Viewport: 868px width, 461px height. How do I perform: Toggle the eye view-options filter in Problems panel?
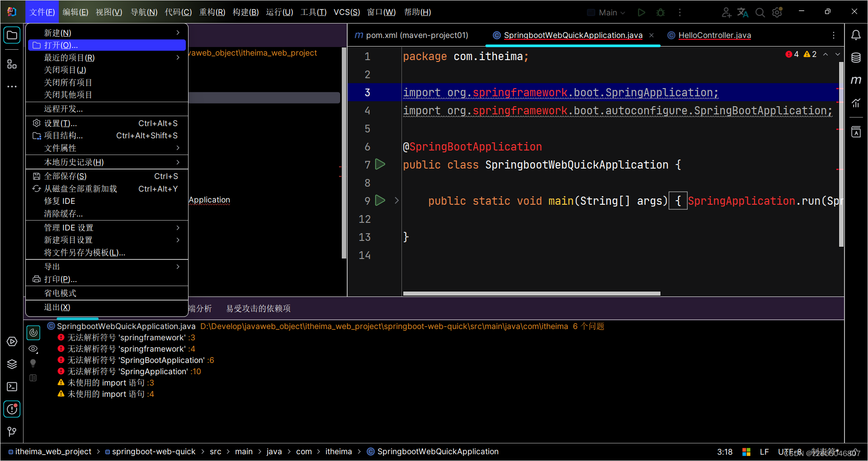pyautogui.click(x=33, y=348)
